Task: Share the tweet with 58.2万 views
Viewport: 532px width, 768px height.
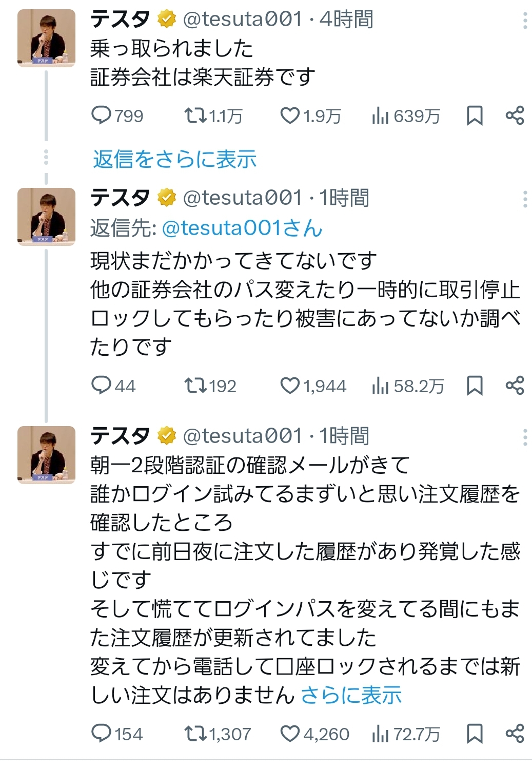Action: click(x=515, y=386)
